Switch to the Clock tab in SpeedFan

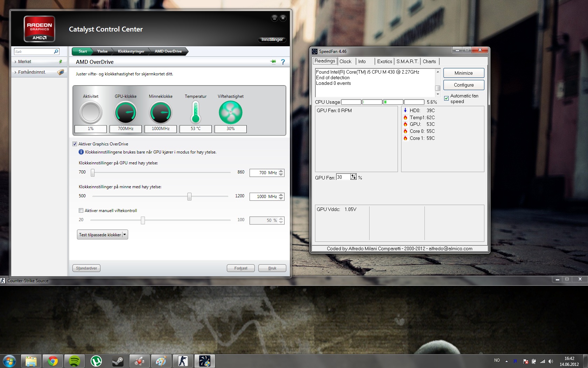click(x=345, y=61)
